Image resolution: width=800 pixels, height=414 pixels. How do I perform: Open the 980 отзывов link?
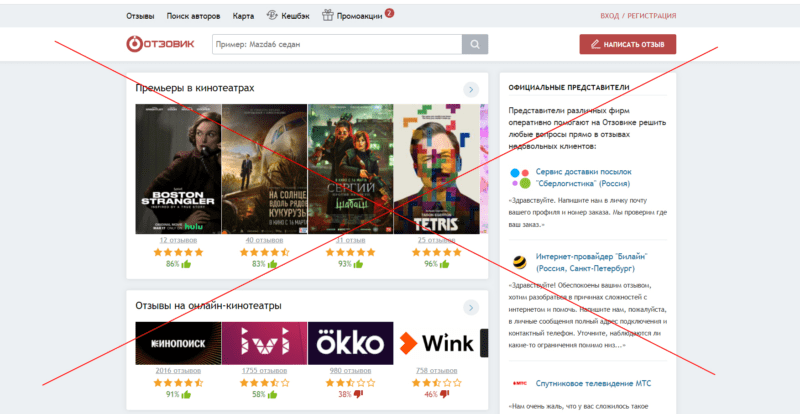coord(351,371)
